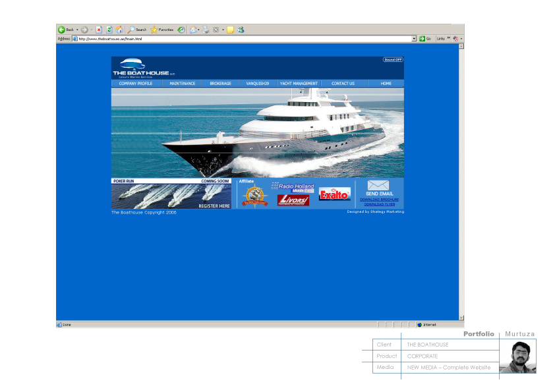Click the green Go button
Viewport: 555px width, 392px height.
tap(425, 39)
